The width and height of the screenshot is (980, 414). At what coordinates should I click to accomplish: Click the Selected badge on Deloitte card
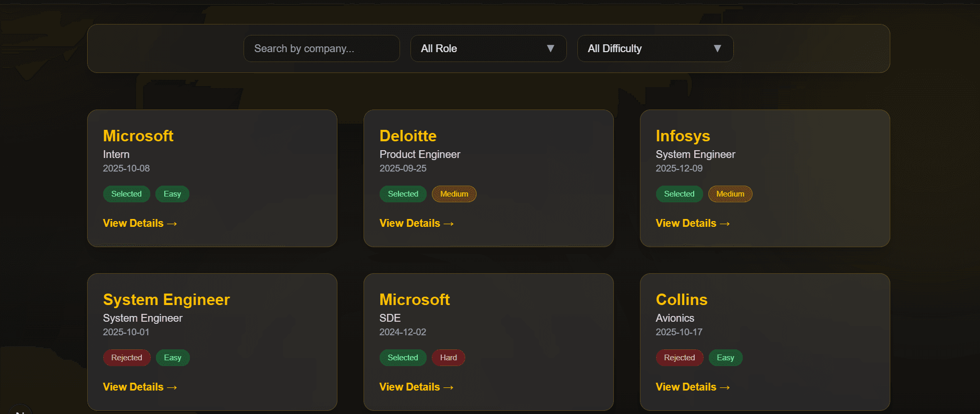click(x=403, y=194)
